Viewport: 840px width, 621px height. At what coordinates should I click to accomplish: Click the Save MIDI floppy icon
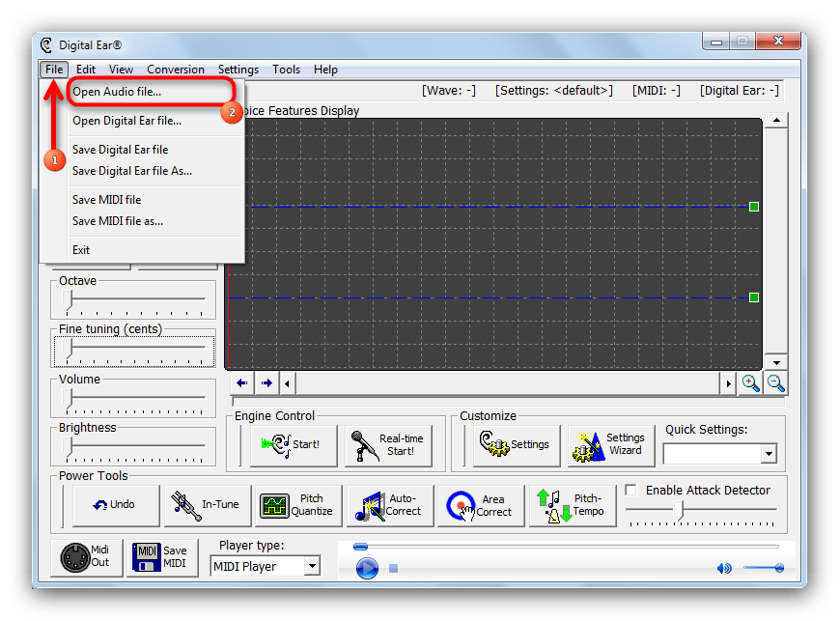(x=161, y=557)
